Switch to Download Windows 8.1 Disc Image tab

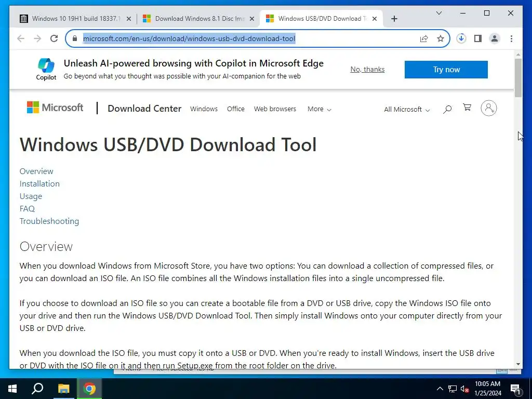[x=198, y=19]
